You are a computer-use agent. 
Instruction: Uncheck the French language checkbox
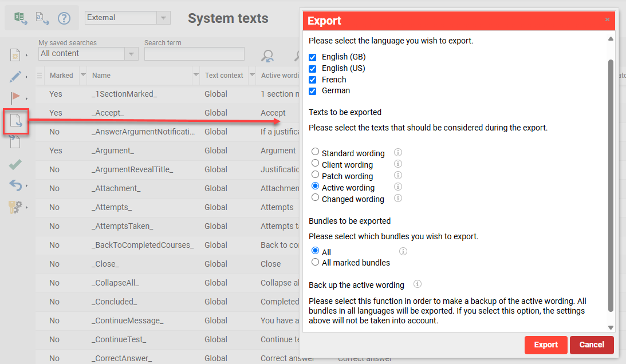pos(312,80)
